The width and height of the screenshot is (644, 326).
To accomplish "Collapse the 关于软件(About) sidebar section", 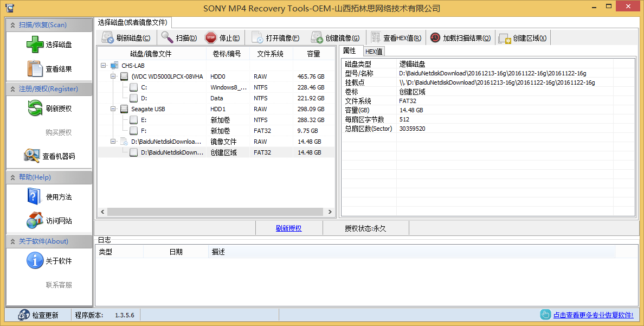I will coord(12,241).
